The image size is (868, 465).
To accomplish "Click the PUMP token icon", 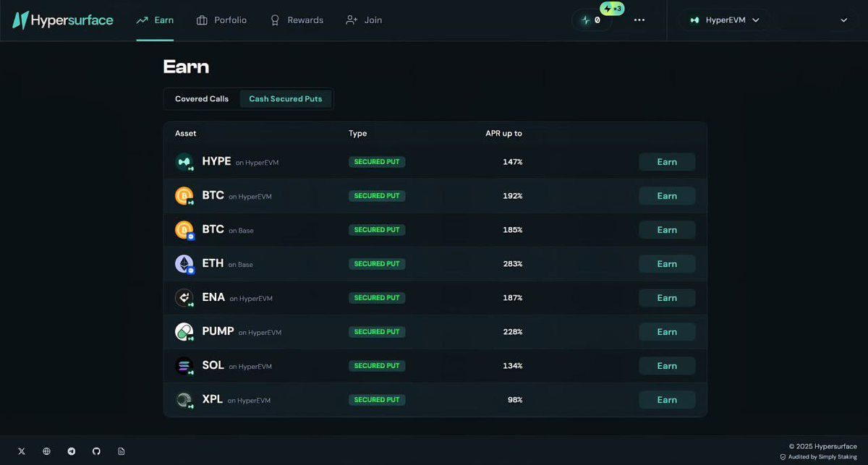I will coord(184,332).
